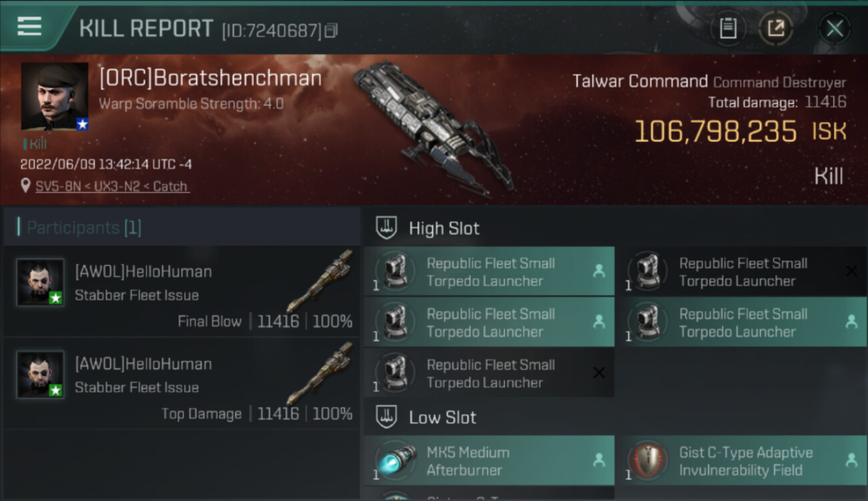The image size is (868, 501).
Task: Open HelloHuman's Top Damage portrait
Action: coord(40,375)
